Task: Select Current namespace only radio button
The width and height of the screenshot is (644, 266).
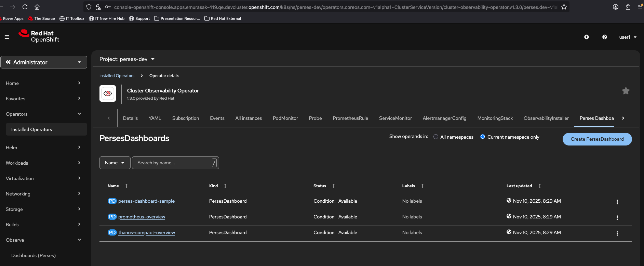Action: pos(483,137)
